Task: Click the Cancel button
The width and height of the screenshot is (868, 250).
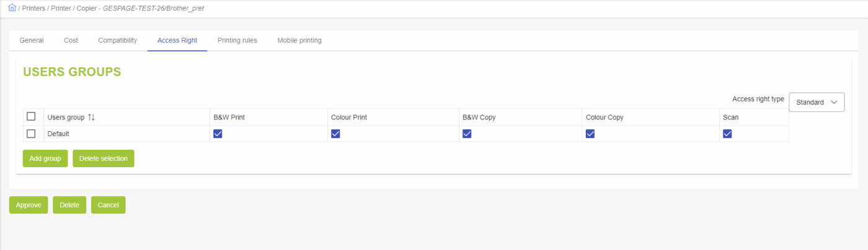Action: (x=108, y=205)
